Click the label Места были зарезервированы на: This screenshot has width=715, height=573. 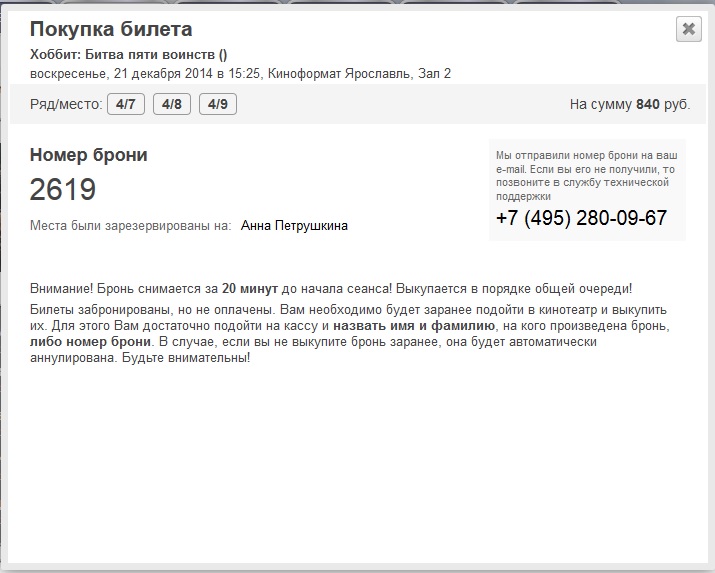pyautogui.click(x=131, y=226)
